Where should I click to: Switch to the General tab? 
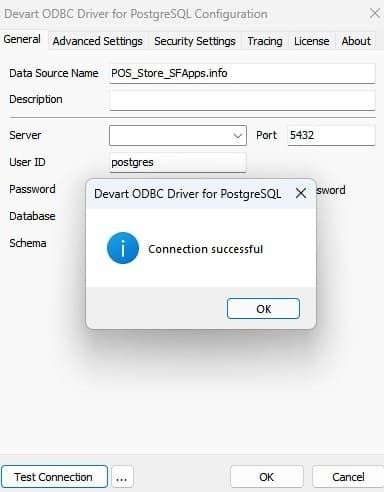(x=22, y=39)
